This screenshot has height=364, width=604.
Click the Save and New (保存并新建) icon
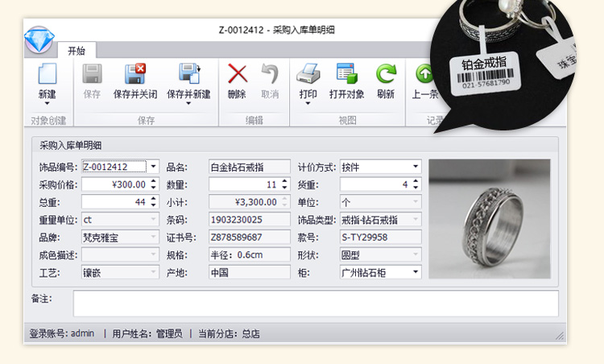coord(188,74)
